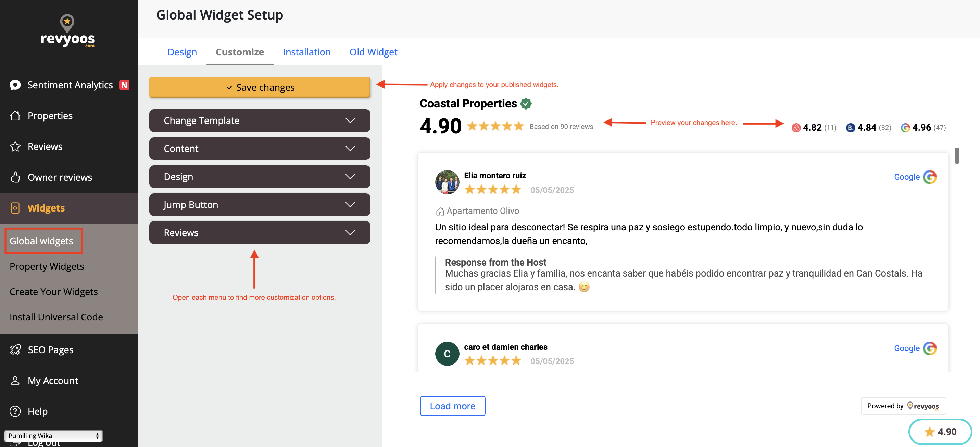980x447 pixels.
Task: Expand the Jump Button section
Action: click(260, 205)
